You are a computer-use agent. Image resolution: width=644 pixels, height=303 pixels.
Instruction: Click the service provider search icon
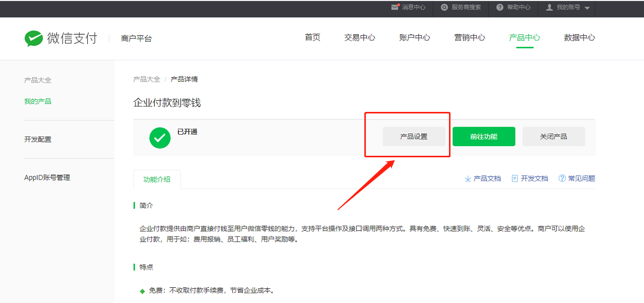(x=444, y=7)
